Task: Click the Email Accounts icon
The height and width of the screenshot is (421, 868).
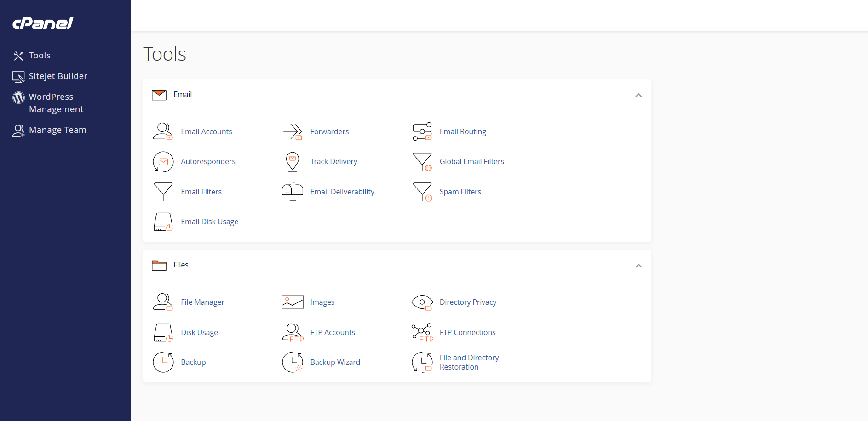Action: click(x=163, y=131)
